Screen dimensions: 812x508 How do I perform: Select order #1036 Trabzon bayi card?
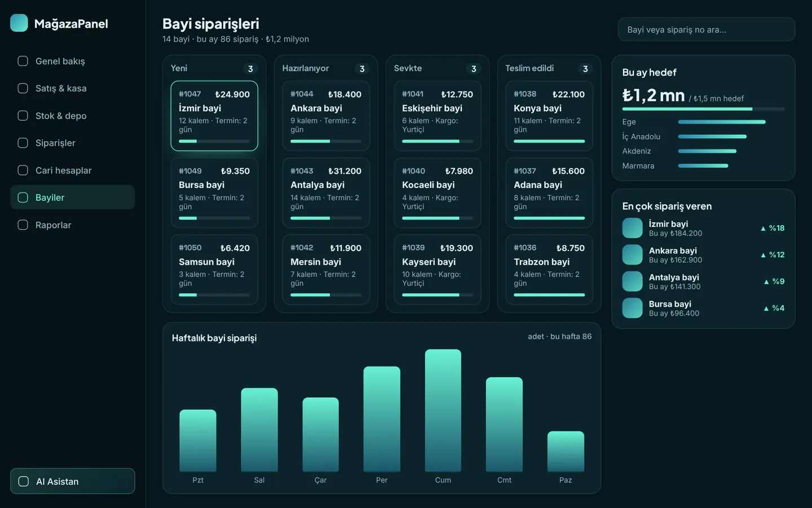(x=549, y=270)
